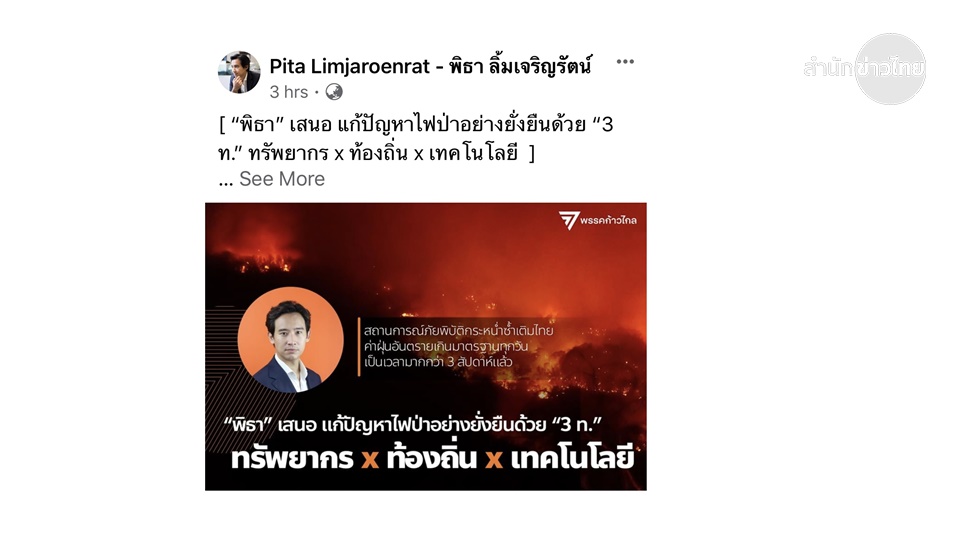Click the orange x before เทคโนโลยี in banner
The width and height of the screenshot is (960, 540).
(493, 459)
